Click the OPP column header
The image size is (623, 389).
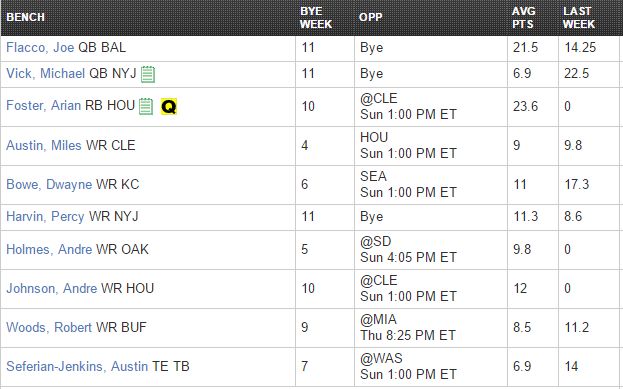pyautogui.click(x=370, y=17)
